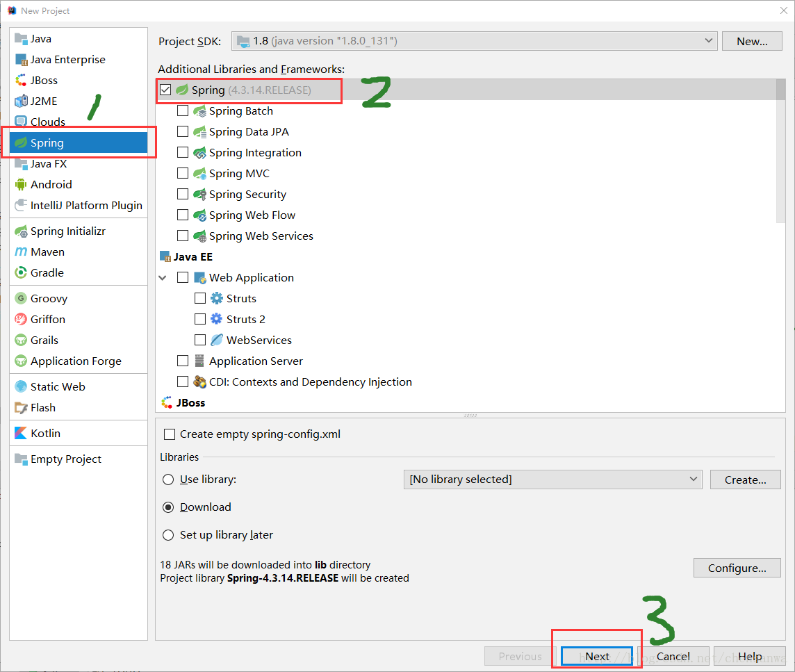795x672 pixels.
Task: Click the Java EE frameworks group heading
Action: [193, 256]
